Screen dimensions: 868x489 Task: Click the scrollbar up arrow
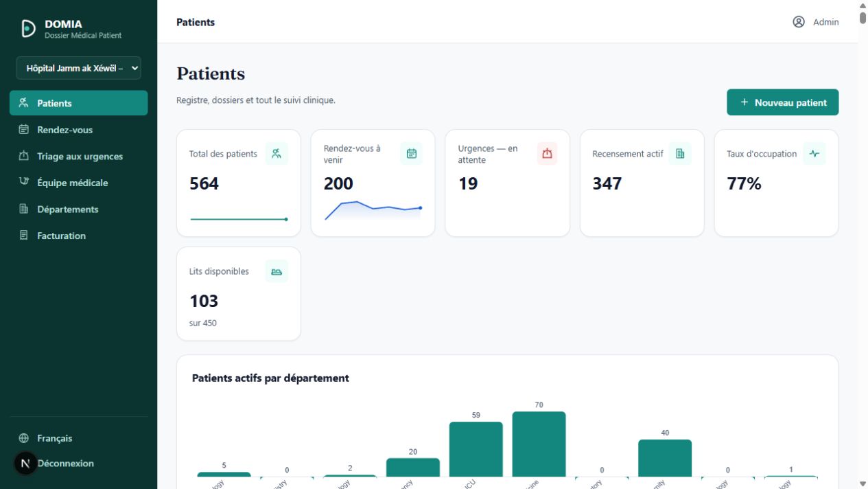tap(863, 5)
